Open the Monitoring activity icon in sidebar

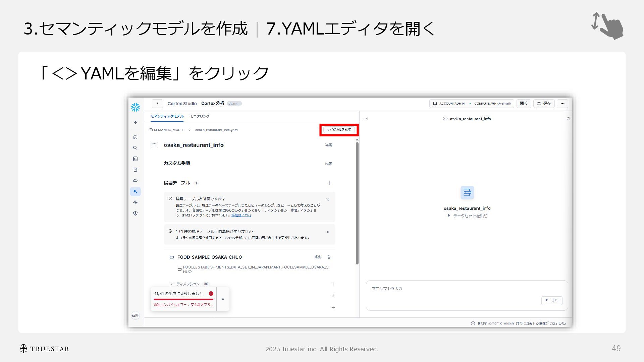coord(135,202)
